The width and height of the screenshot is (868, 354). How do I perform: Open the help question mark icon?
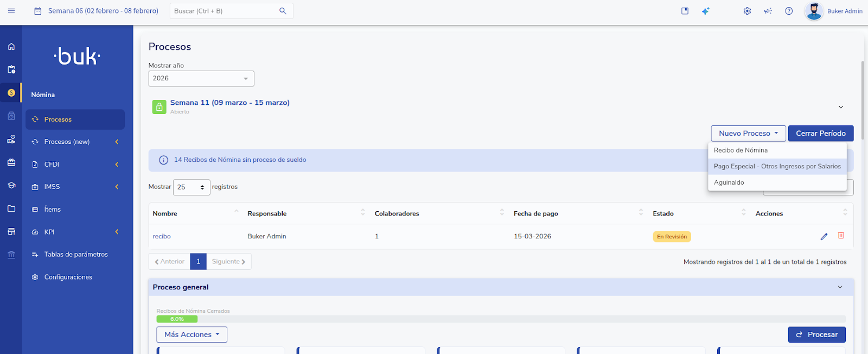click(x=789, y=11)
